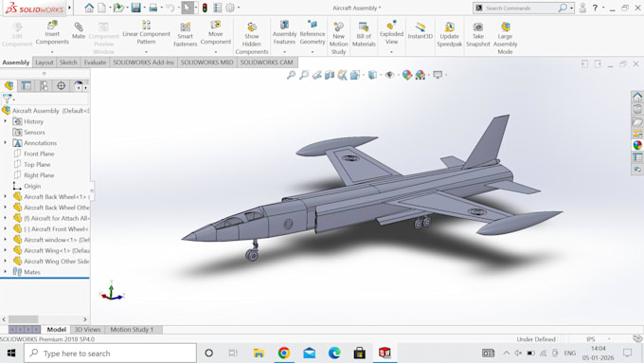Start a New Motion Study
Viewport: 644px width, 363px height.
[338, 38]
